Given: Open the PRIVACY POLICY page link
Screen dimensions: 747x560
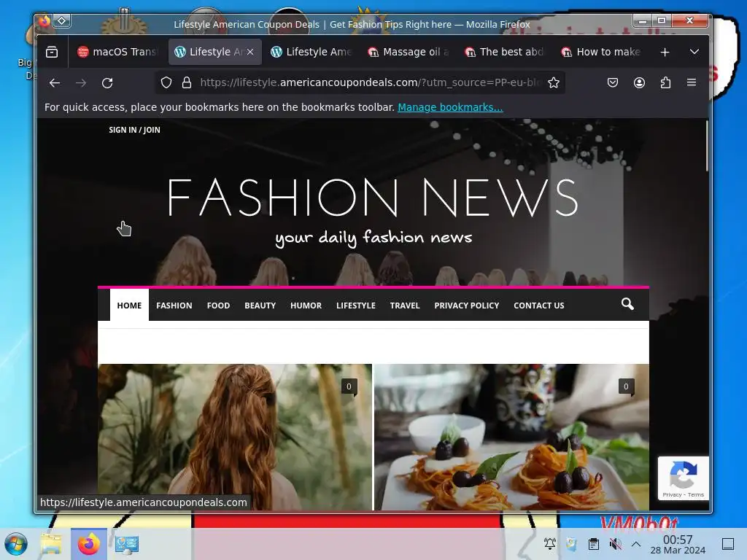Looking at the screenshot, I should pyautogui.click(x=466, y=306).
